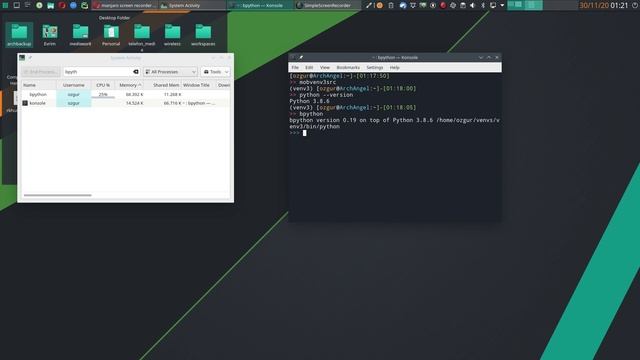640x360 pixels.
Task: Open the workspaces desktop folder
Action: [x=203, y=35]
